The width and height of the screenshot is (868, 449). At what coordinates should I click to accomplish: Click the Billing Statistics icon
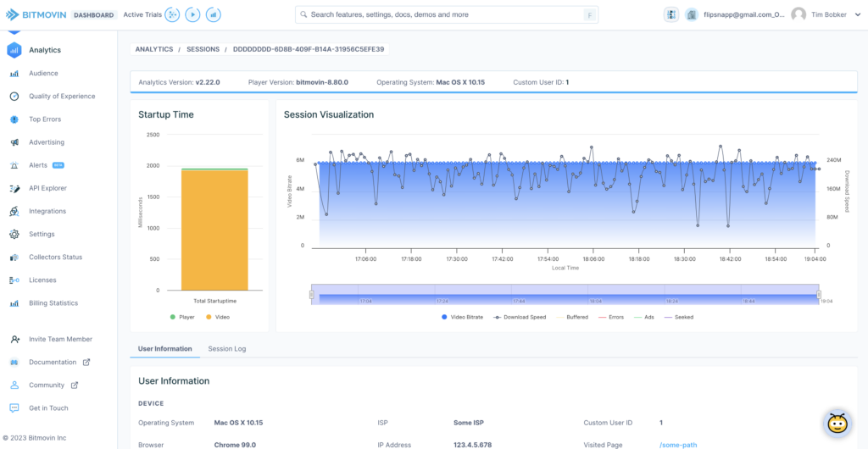14,303
